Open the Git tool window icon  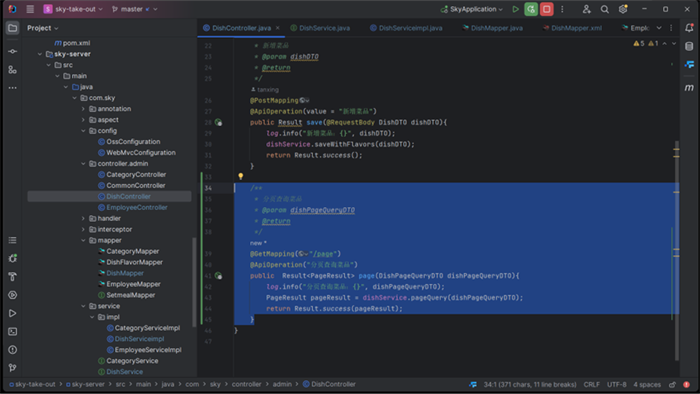click(12, 368)
